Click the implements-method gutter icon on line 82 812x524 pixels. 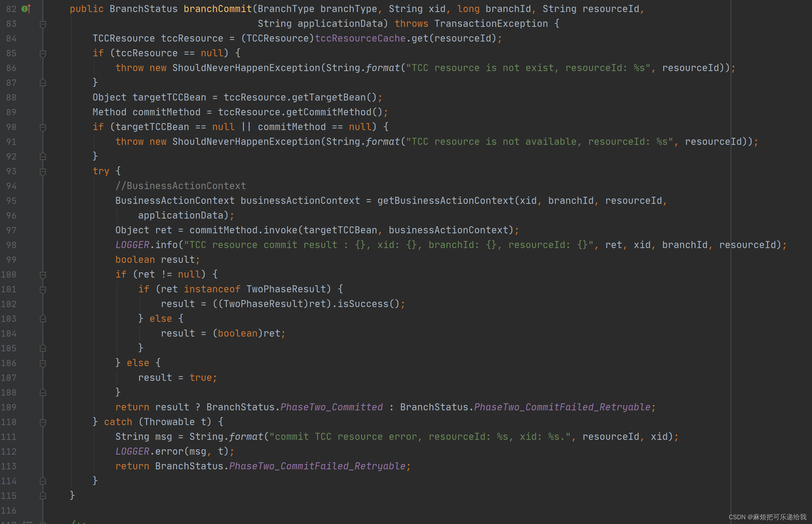26,9
